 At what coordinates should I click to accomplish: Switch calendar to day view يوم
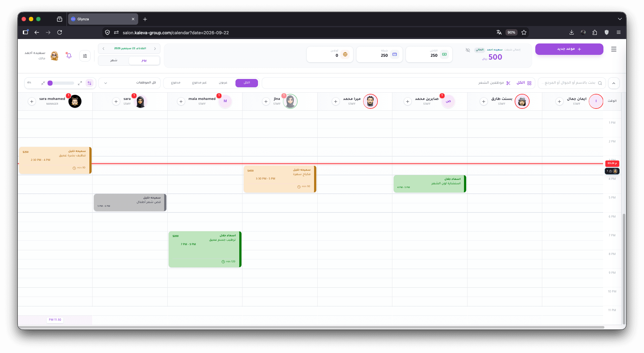[x=144, y=60]
